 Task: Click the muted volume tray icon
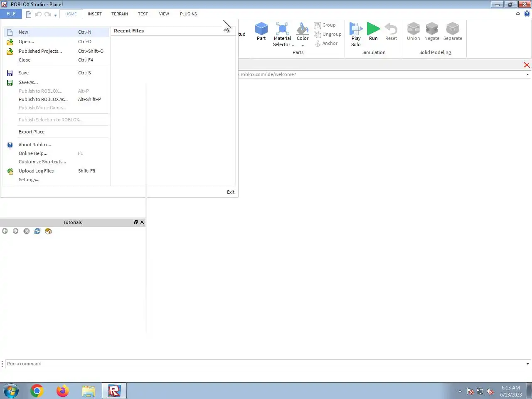[490, 391]
